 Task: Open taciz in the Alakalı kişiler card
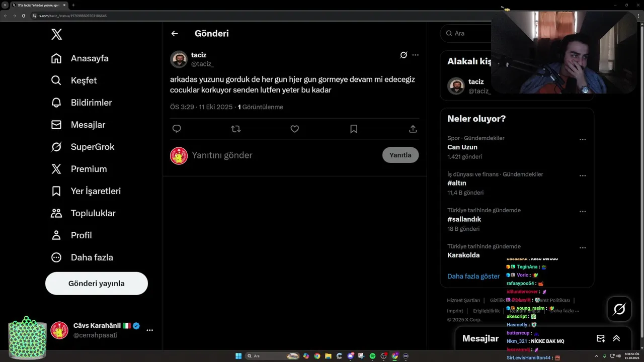tap(476, 81)
